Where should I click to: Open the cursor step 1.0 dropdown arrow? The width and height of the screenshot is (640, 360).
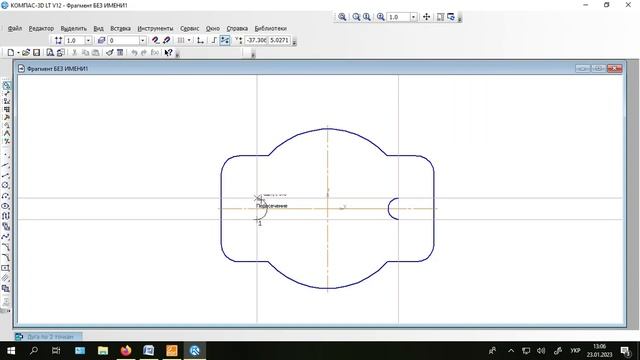tap(88, 40)
